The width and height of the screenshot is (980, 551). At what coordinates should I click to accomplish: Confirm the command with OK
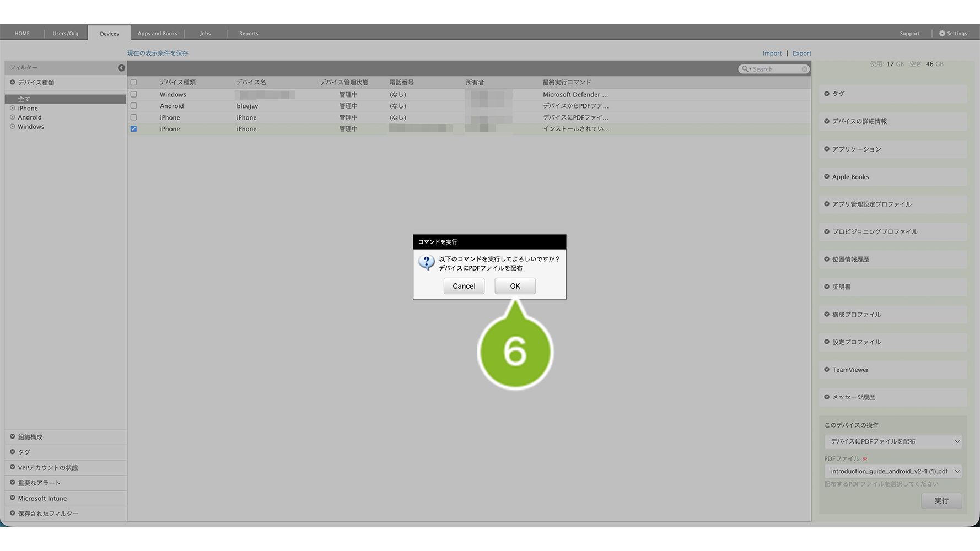[515, 286]
